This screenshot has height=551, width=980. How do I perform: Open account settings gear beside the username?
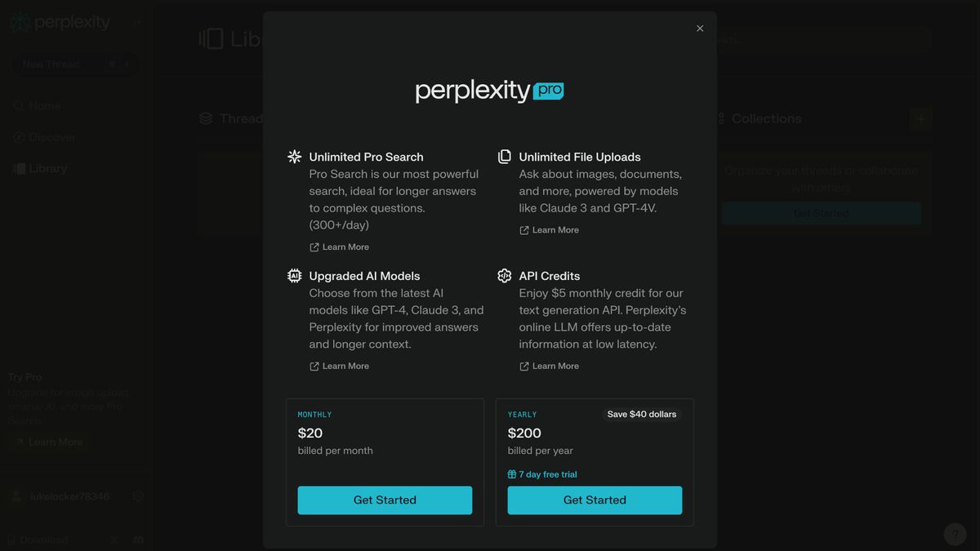tap(138, 496)
